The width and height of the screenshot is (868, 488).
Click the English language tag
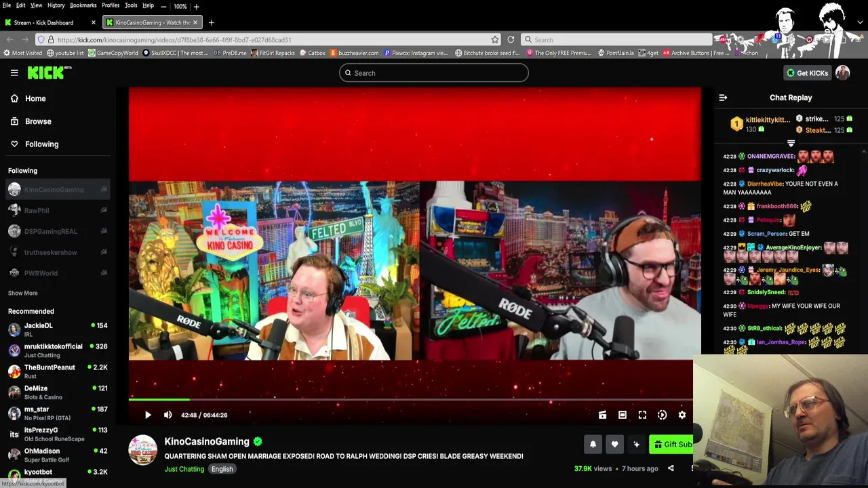(x=222, y=469)
